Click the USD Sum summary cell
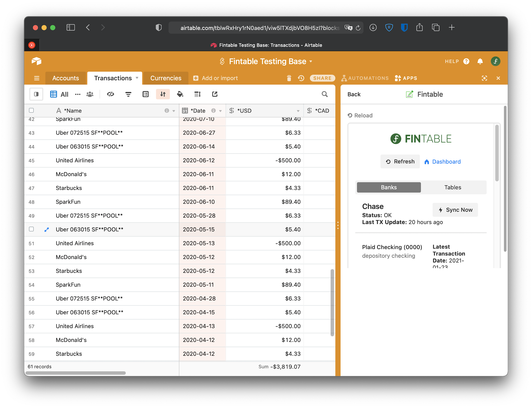The width and height of the screenshot is (532, 408). point(280,367)
